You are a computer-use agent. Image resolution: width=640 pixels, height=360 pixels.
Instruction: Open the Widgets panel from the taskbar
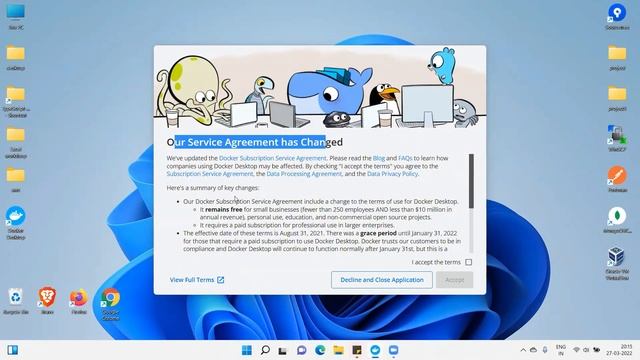(13, 350)
